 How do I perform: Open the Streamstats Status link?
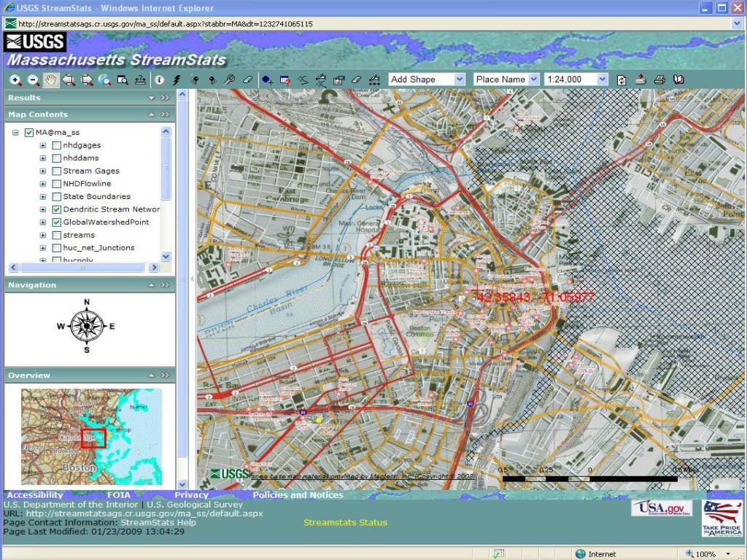345,522
